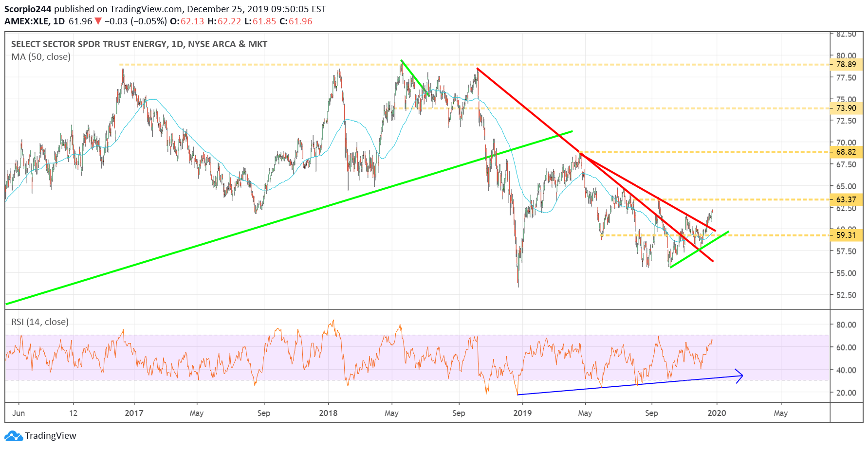The width and height of the screenshot is (868, 449).
Task: Click the open price value 62.13
Action: tap(192, 21)
